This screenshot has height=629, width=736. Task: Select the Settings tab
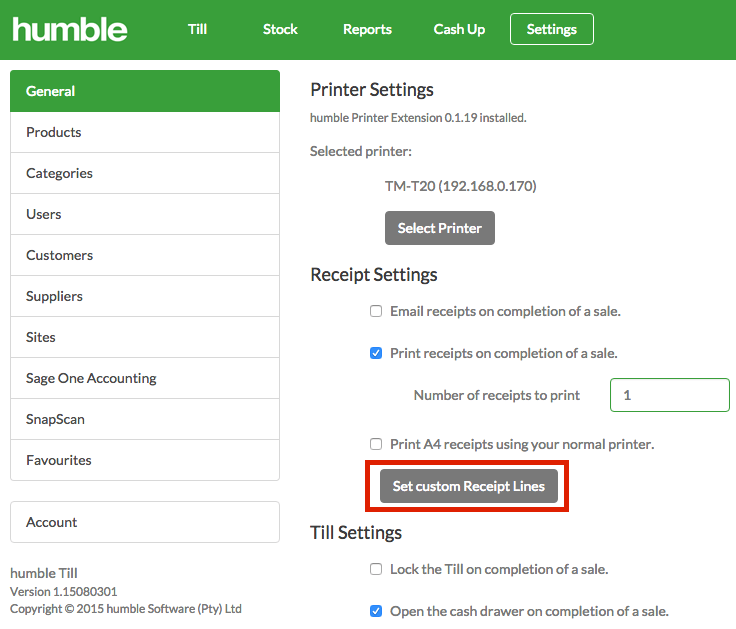552,29
